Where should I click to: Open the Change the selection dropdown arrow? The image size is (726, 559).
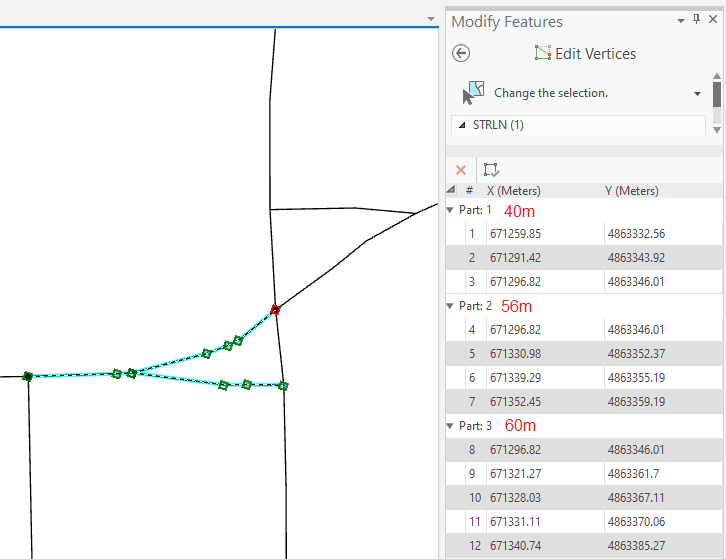697,94
